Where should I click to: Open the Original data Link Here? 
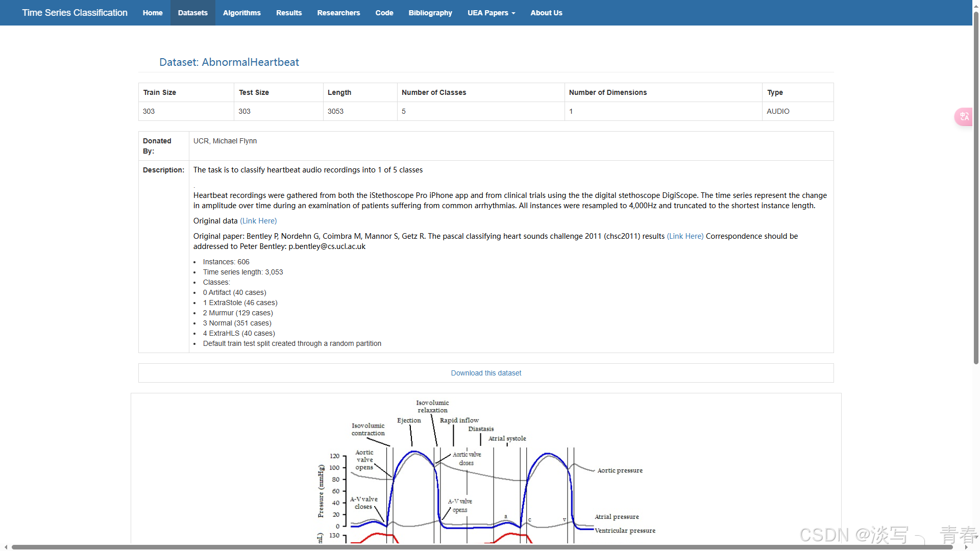click(x=258, y=221)
